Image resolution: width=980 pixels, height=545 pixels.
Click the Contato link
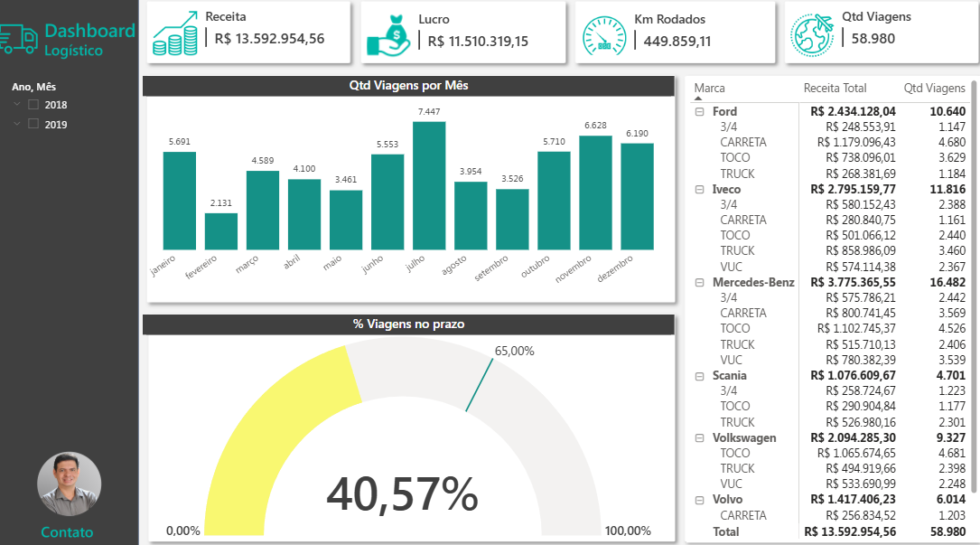coord(67,532)
